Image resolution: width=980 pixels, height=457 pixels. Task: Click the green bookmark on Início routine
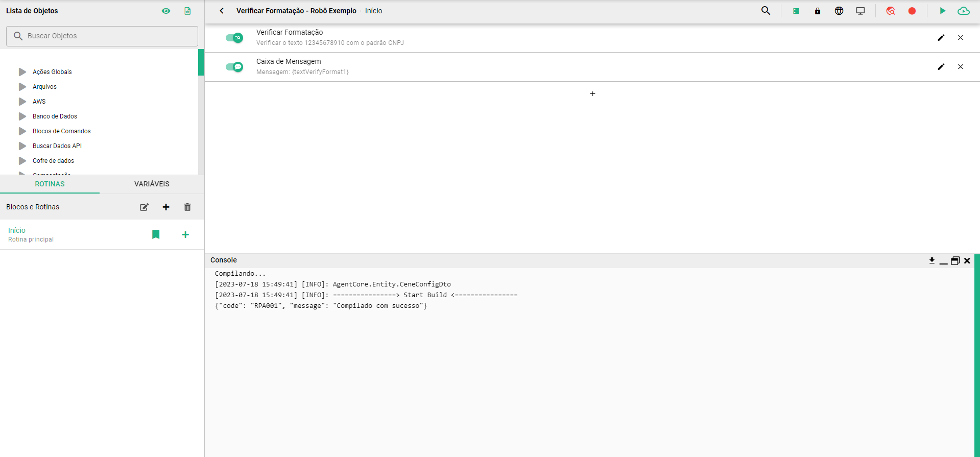pos(156,234)
